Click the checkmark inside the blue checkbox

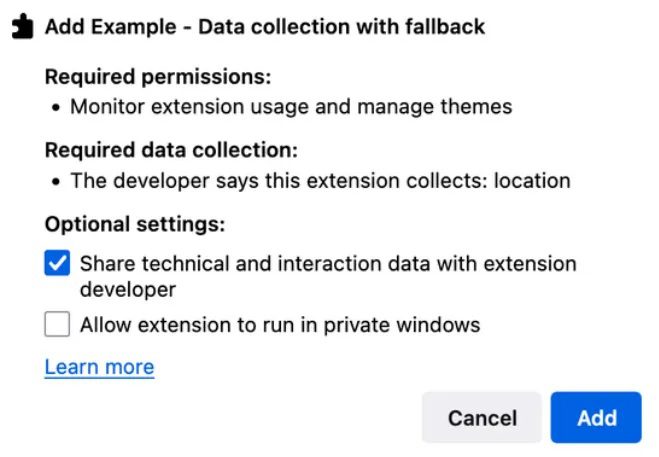[58, 265]
